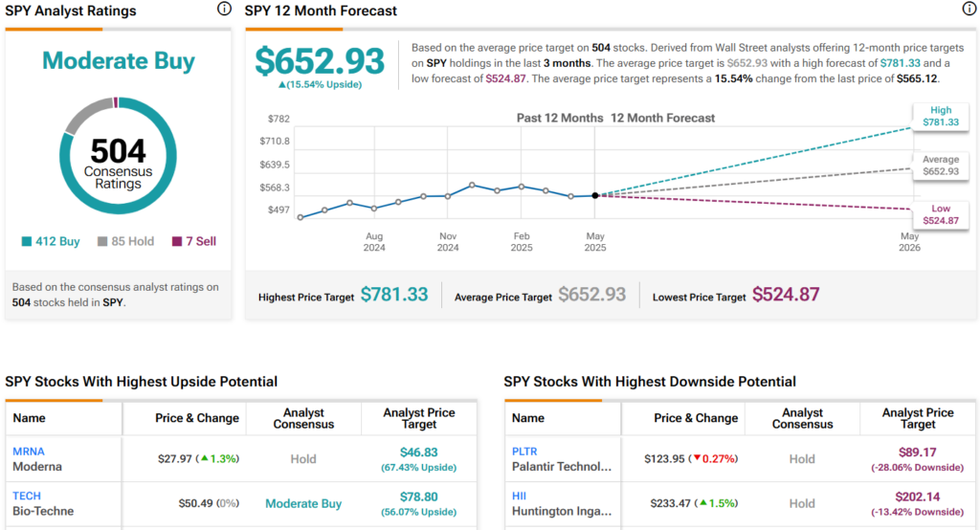Click the info icon beside SPY 12 Month Forecast
The image size is (980, 530).
969,9
